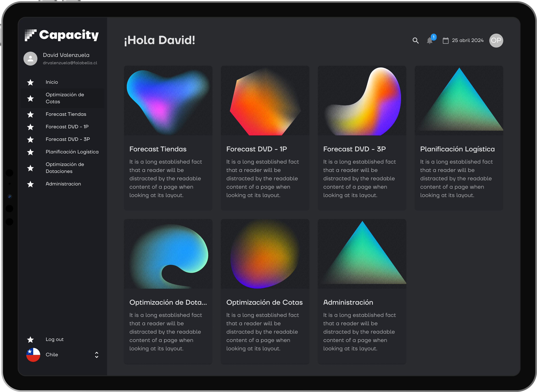Click the star icon beside Log out
The width and height of the screenshot is (537, 392).
pyautogui.click(x=30, y=340)
